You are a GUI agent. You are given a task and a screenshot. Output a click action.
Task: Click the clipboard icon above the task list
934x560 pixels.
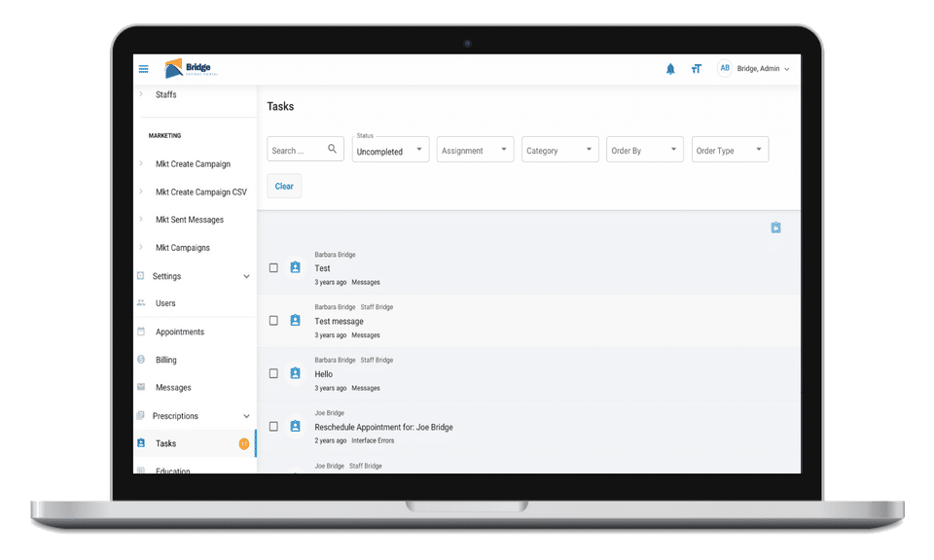[x=775, y=227]
